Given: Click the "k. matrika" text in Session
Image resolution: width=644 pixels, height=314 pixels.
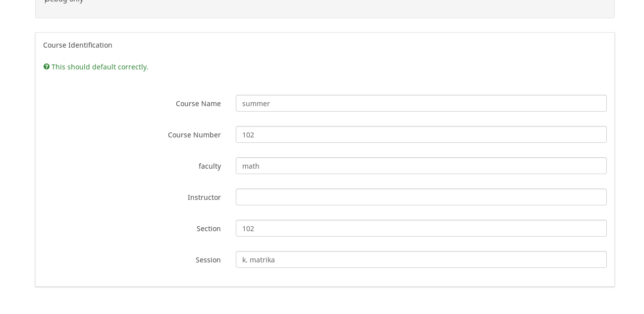Looking at the screenshot, I should coord(259,260).
